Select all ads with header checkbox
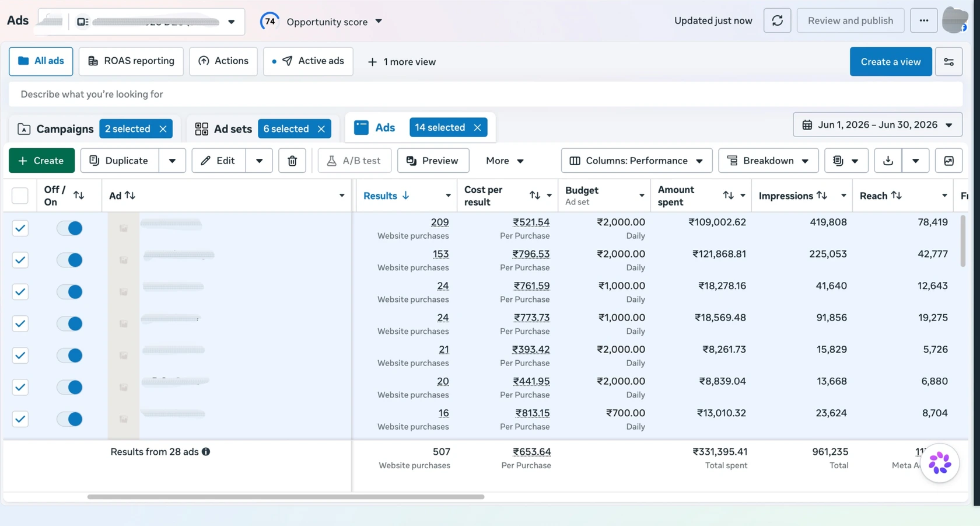This screenshot has width=980, height=526. pyautogui.click(x=20, y=196)
